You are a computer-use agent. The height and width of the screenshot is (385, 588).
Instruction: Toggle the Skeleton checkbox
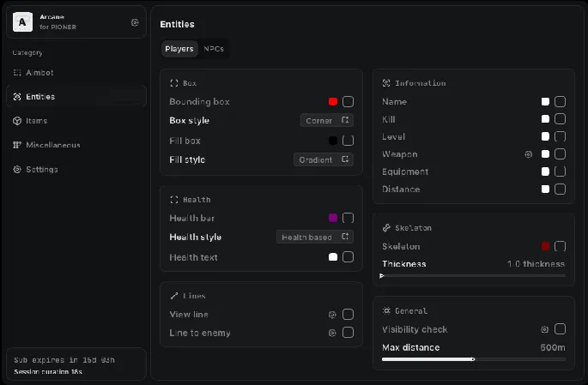tap(560, 246)
